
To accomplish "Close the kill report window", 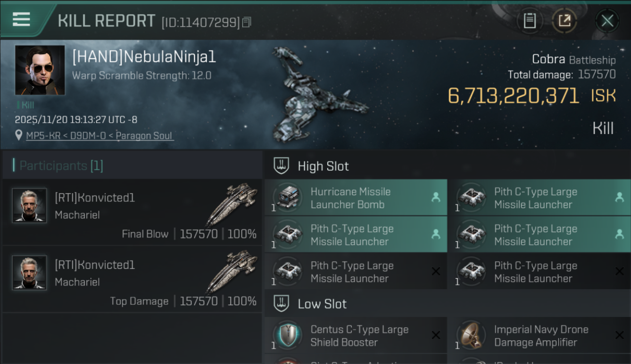I will click(x=607, y=21).
